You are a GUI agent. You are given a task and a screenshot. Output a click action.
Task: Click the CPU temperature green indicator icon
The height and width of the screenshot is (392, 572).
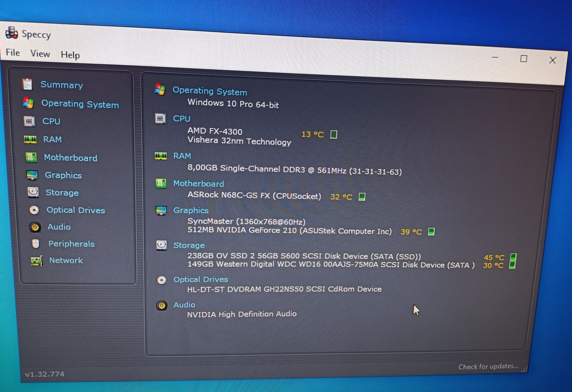(x=334, y=134)
